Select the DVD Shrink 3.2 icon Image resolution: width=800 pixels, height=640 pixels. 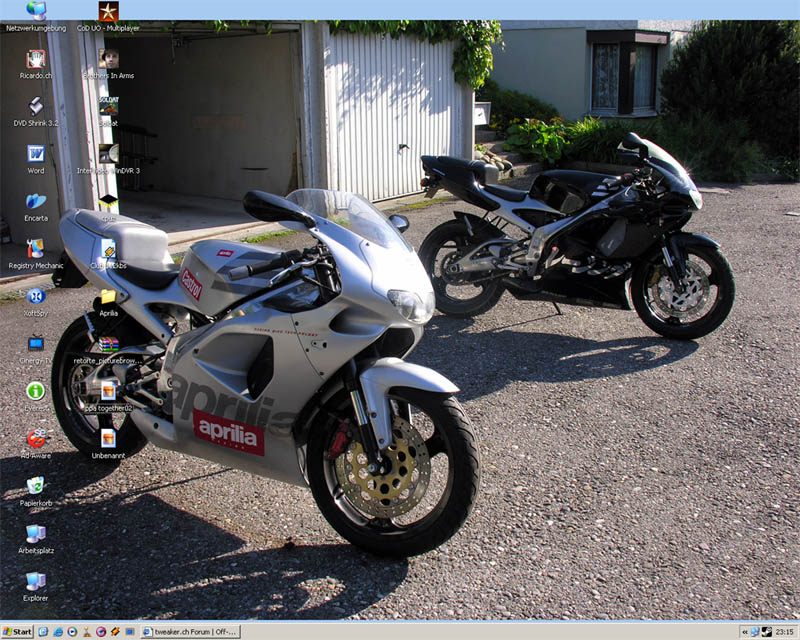tap(36, 106)
